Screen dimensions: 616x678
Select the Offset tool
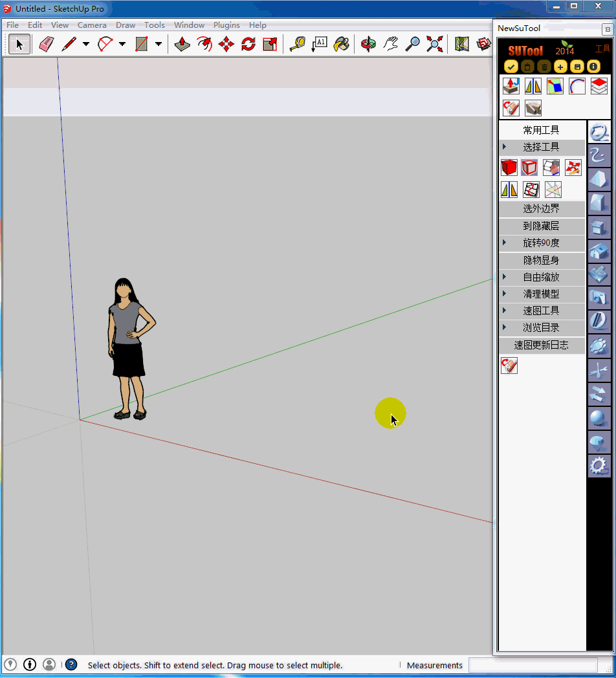point(204,44)
